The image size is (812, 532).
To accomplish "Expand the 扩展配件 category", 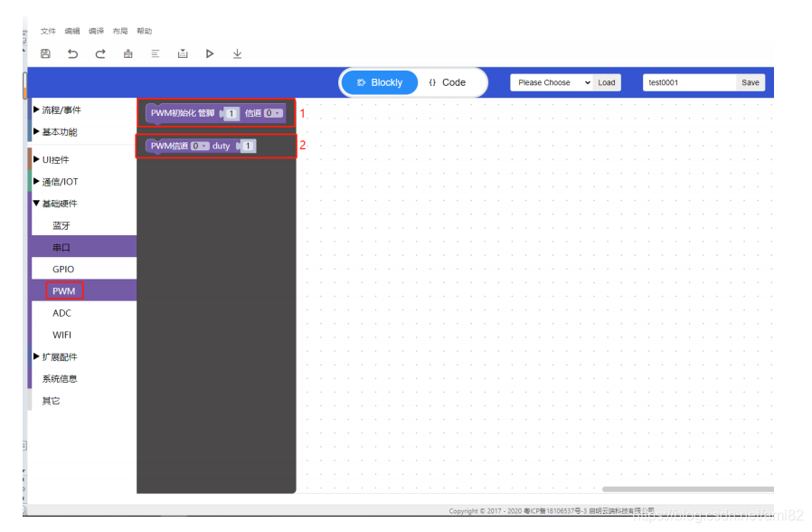I will coord(83,356).
